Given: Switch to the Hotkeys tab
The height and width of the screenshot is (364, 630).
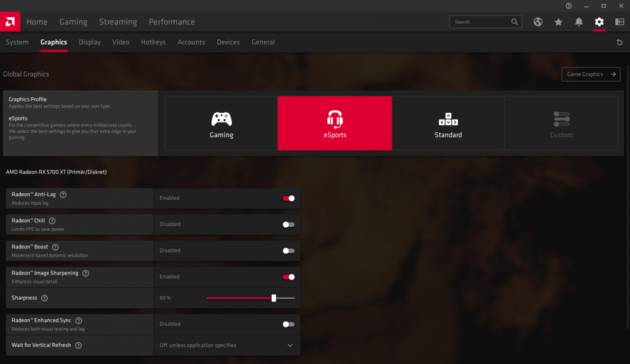Looking at the screenshot, I should [x=154, y=42].
